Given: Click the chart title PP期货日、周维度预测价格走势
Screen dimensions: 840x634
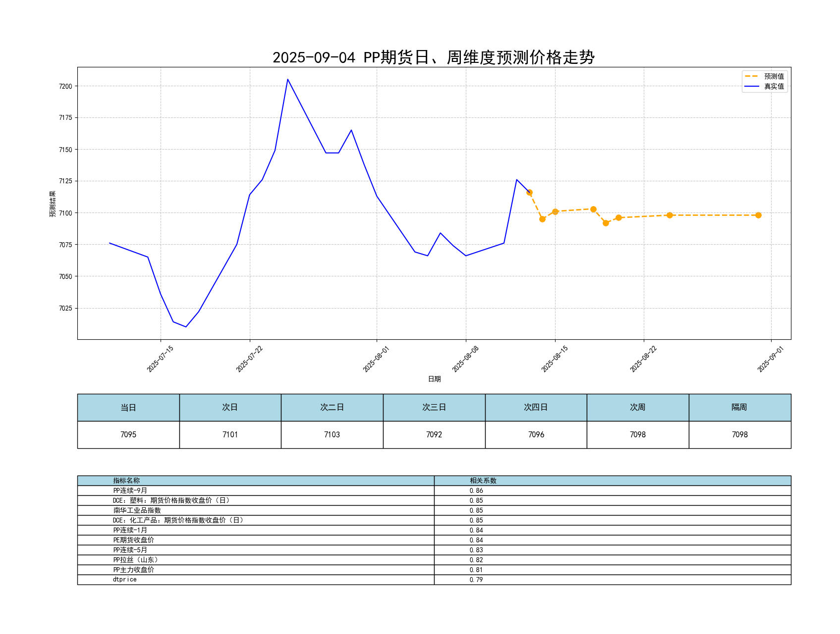Looking at the screenshot, I should click(x=434, y=57).
